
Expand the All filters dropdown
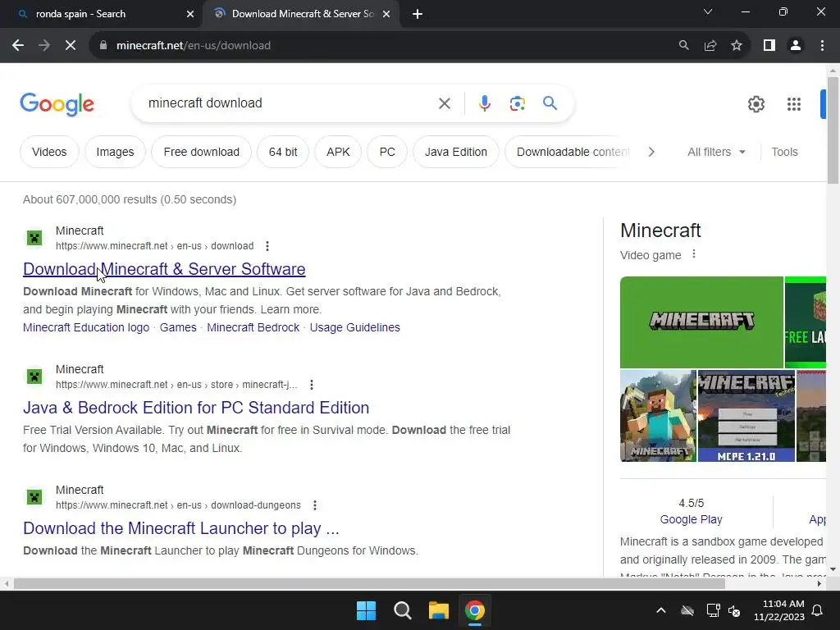tap(716, 152)
